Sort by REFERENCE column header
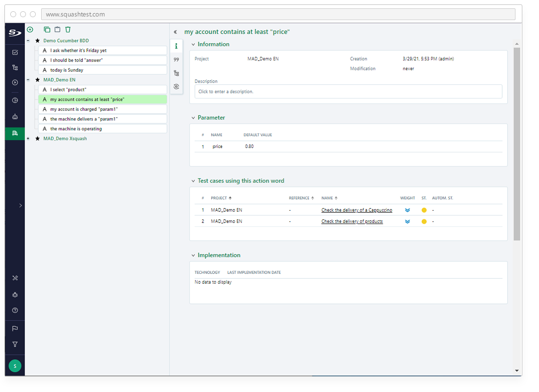The height and width of the screenshot is (392, 539). [x=301, y=198]
